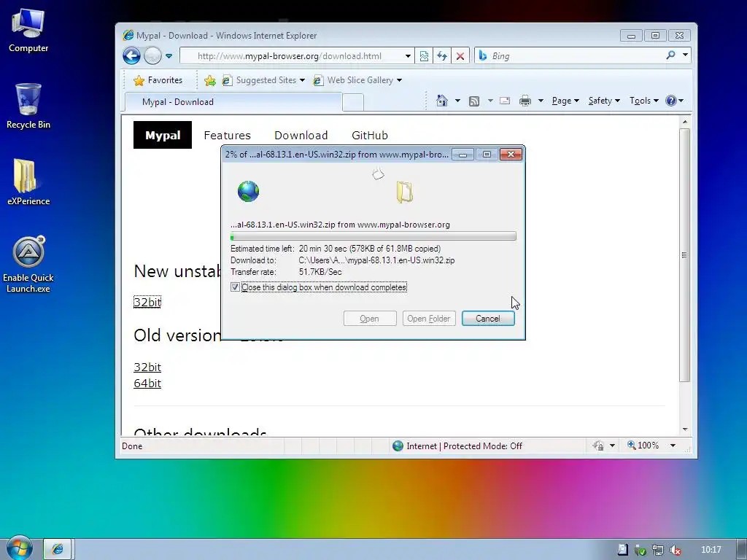The image size is (747, 560).
Task: Open the recent pages dropdown arrow
Action: pos(169,56)
